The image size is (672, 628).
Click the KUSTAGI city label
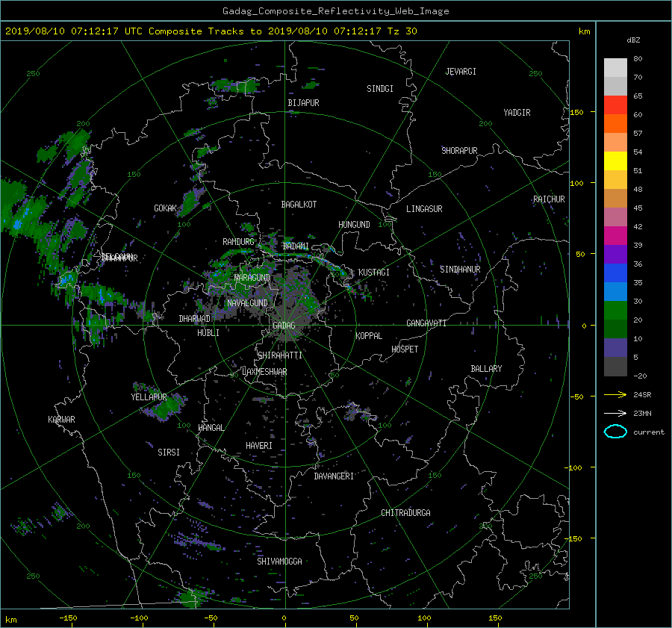tap(374, 273)
